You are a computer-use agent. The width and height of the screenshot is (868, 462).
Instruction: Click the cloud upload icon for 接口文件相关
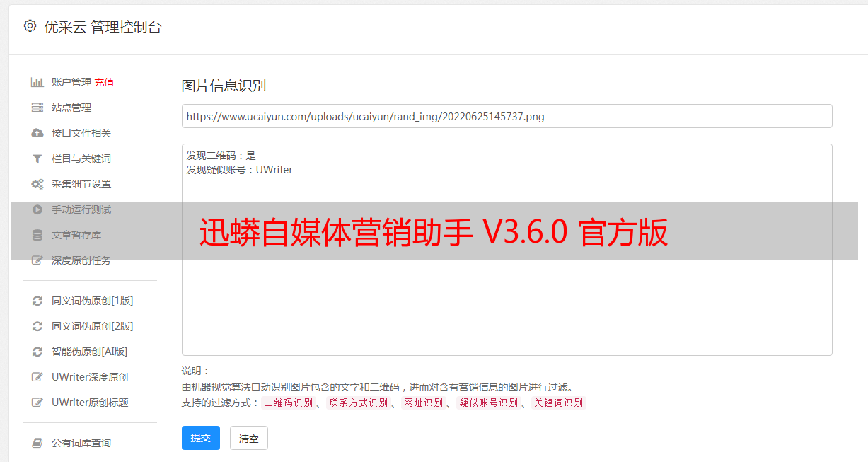[x=37, y=133]
